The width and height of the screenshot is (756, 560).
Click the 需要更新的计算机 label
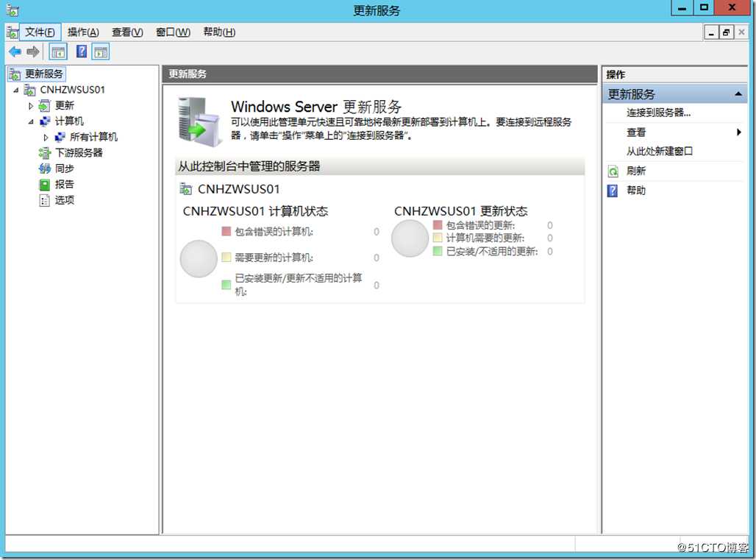pyautogui.click(x=274, y=258)
